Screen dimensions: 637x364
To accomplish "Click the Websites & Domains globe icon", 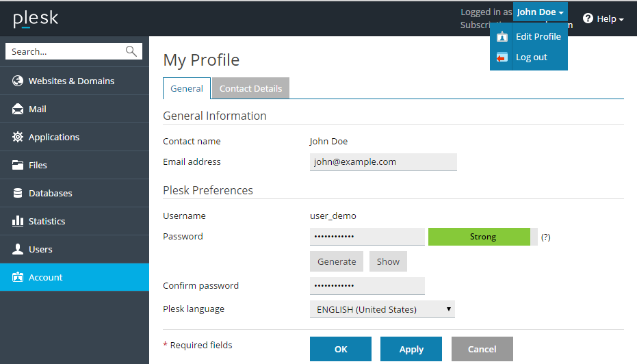I will tap(18, 81).
